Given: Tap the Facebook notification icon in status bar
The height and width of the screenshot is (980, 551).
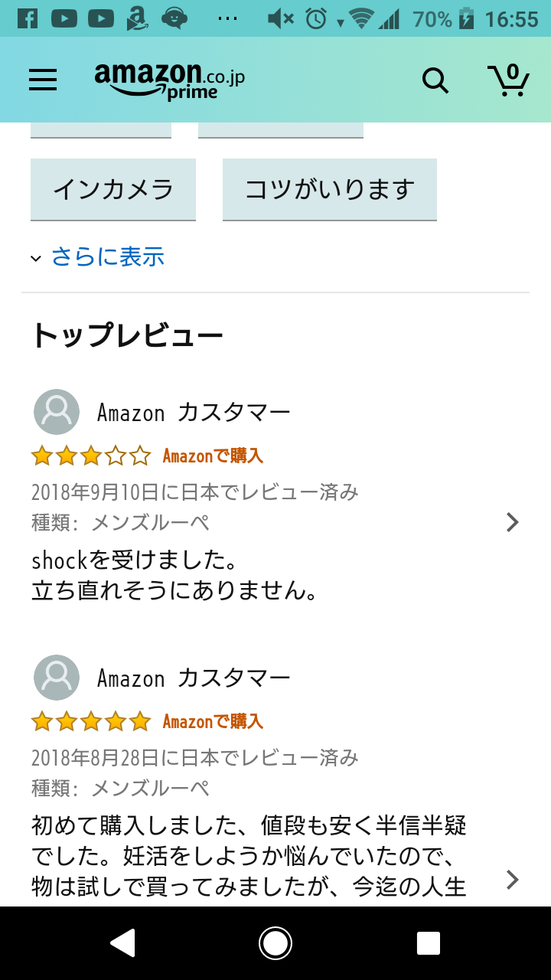Looking at the screenshot, I should pyautogui.click(x=27, y=18).
